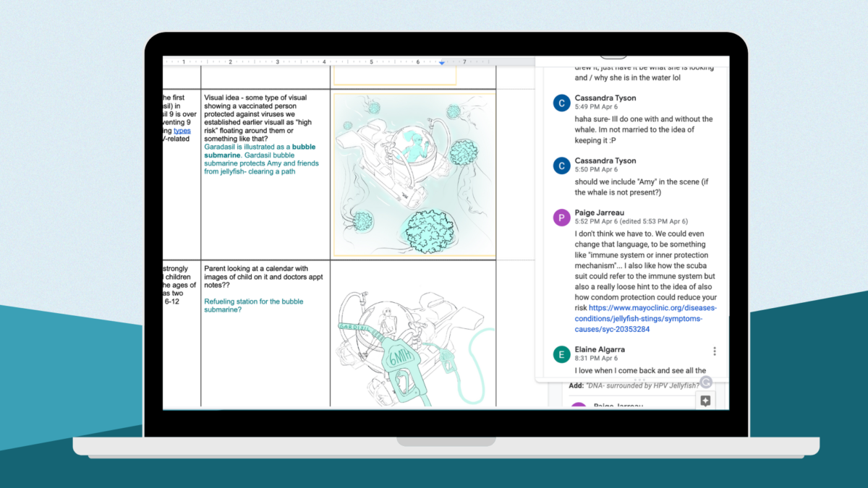The width and height of the screenshot is (868, 488).
Task: Click Elaine Algarra's green avatar
Action: (561, 354)
